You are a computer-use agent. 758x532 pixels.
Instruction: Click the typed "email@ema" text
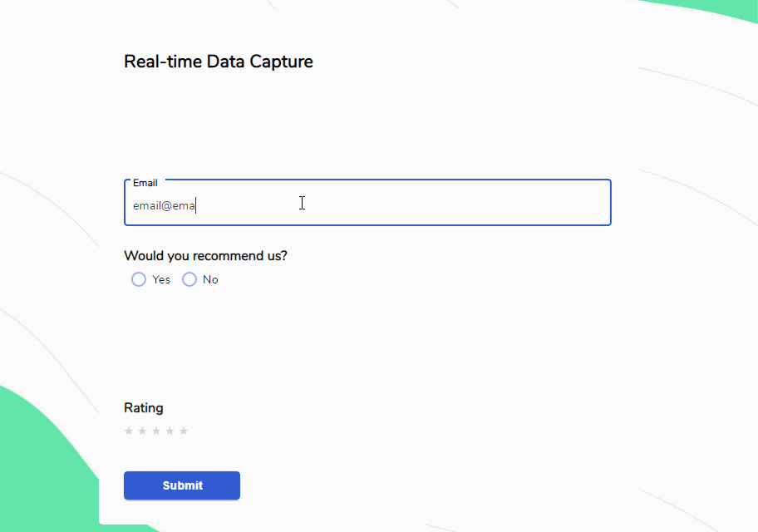coord(164,205)
